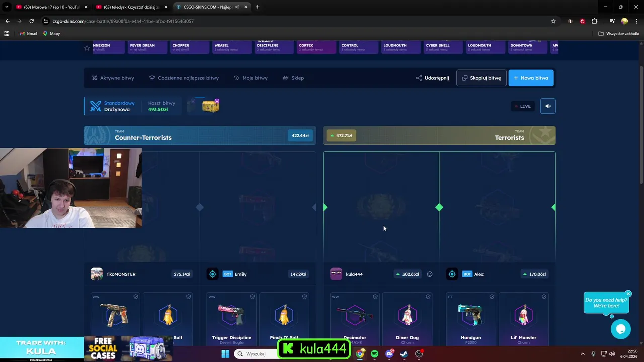Click bot Alex's crosshair avatar icon

(452, 274)
